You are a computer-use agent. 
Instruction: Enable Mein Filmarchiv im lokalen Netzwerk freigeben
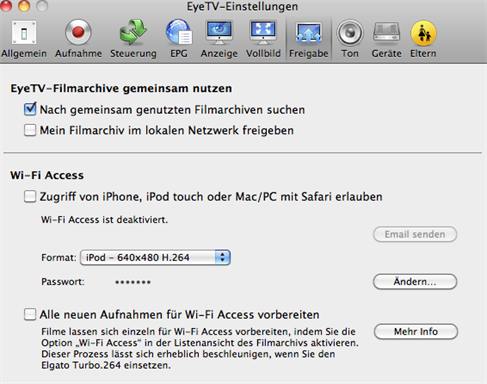tap(30, 130)
